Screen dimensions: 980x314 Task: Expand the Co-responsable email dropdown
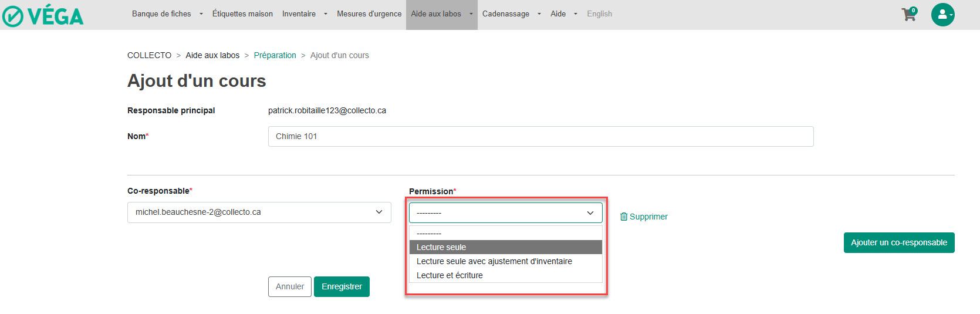pyautogui.click(x=259, y=212)
